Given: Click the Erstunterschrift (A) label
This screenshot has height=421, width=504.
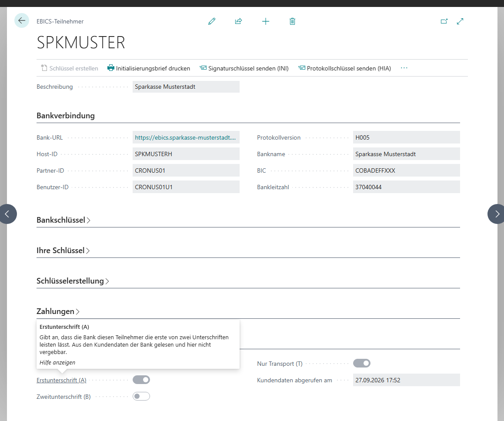Looking at the screenshot, I should point(61,380).
